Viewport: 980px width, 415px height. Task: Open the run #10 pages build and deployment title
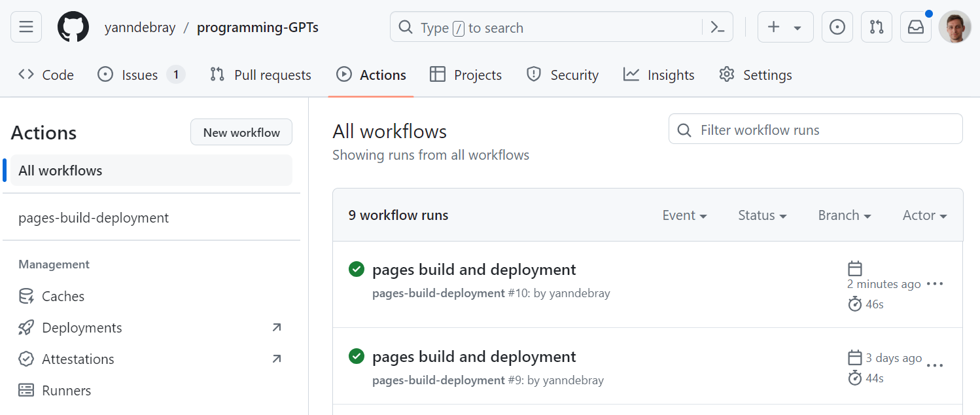(x=474, y=269)
